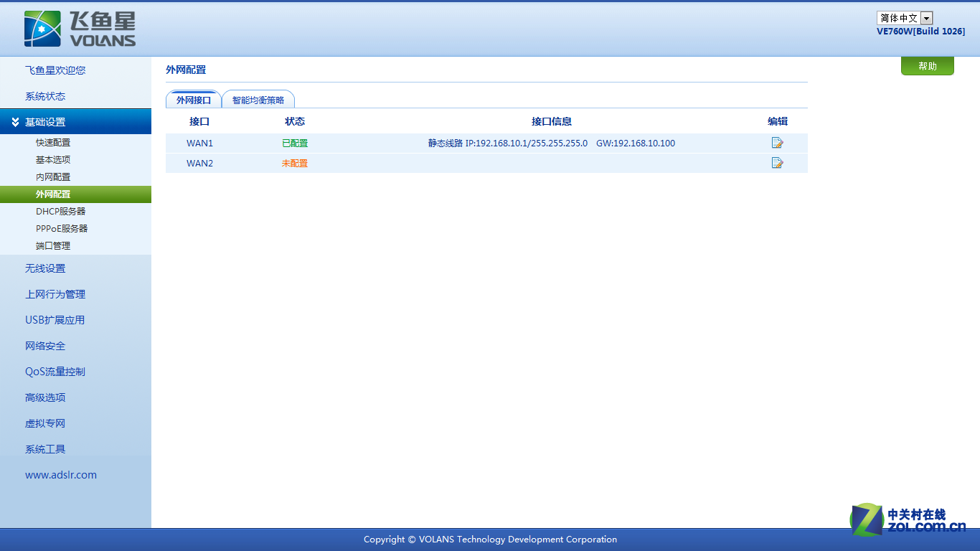Select DHCP服务器 submenu item

coord(61,212)
